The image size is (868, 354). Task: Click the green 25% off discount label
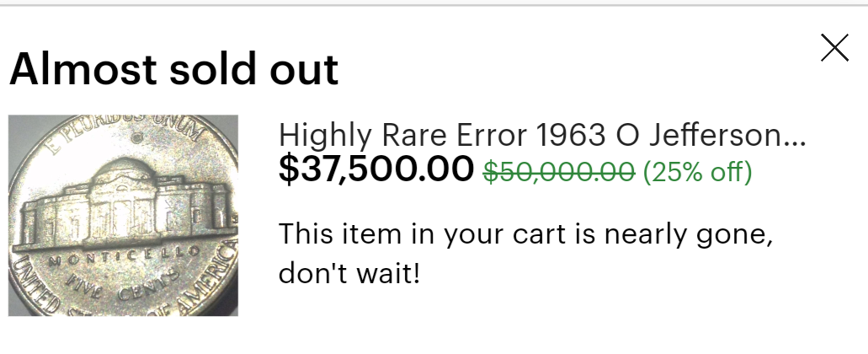pos(697,172)
